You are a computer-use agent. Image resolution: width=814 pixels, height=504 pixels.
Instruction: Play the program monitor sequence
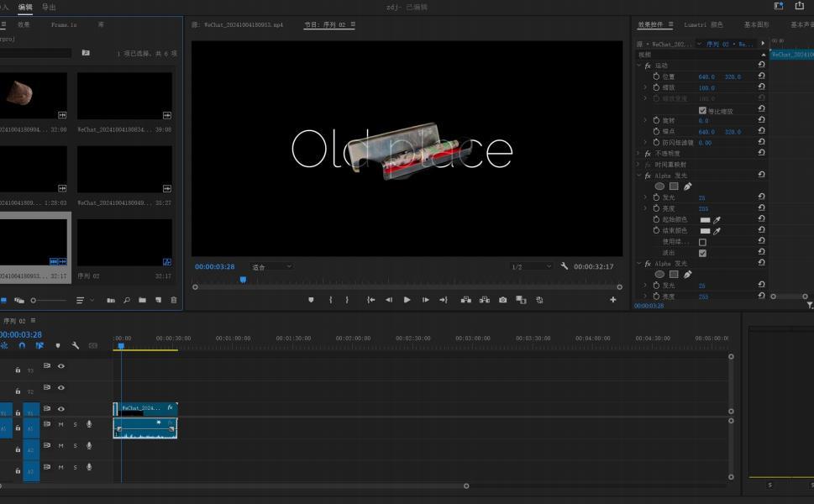(x=407, y=300)
